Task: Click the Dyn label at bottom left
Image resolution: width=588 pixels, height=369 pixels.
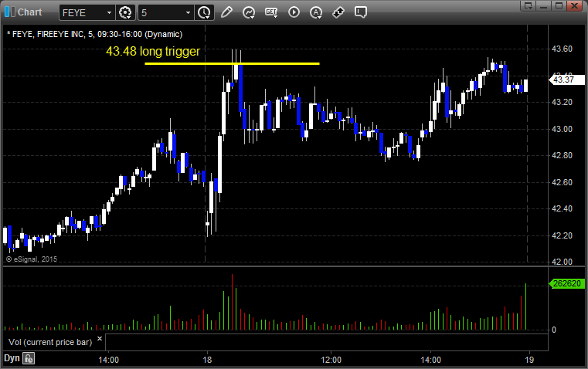Action: [12, 358]
